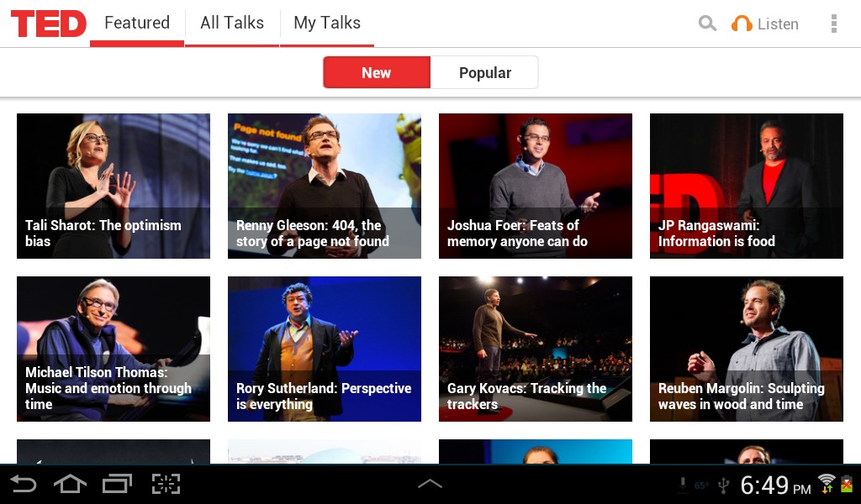Open Rory Sutherland: Perspective is everything talk
This screenshot has width=861, height=504.
[325, 349]
